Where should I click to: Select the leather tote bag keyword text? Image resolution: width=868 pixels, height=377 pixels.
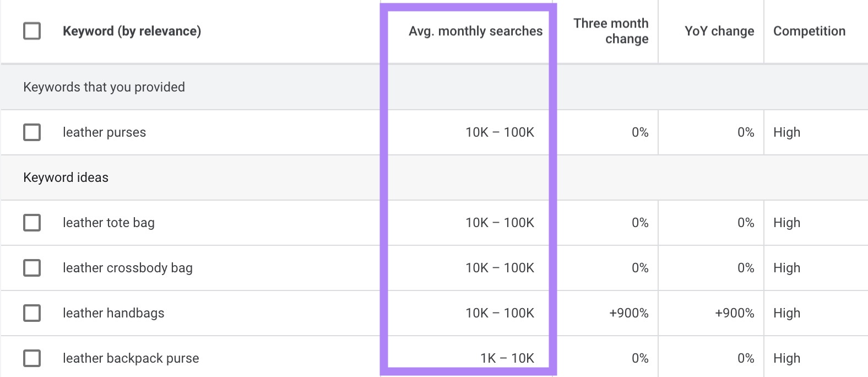pyautogui.click(x=109, y=223)
